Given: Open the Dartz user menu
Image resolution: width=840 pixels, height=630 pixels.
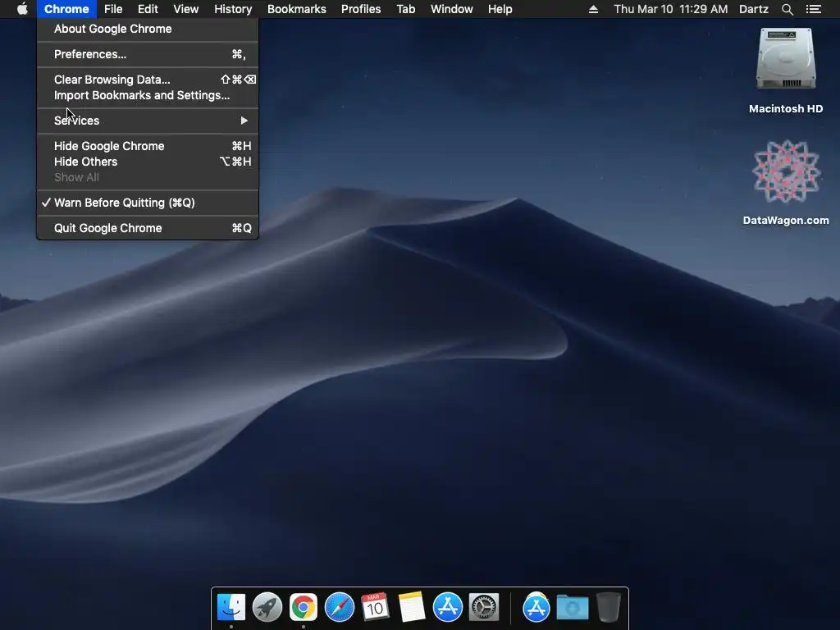Looking at the screenshot, I should tap(754, 9).
